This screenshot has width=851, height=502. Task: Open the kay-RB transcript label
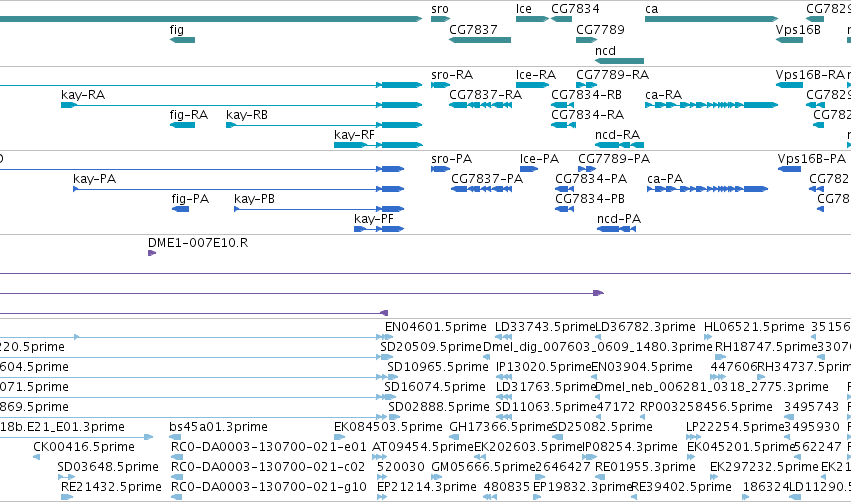pyautogui.click(x=247, y=115)
